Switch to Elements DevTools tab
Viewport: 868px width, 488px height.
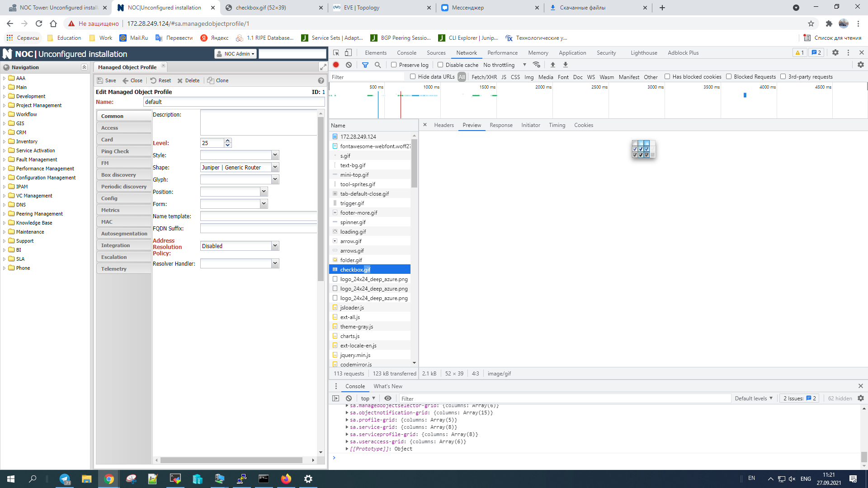tap(376, 53)
